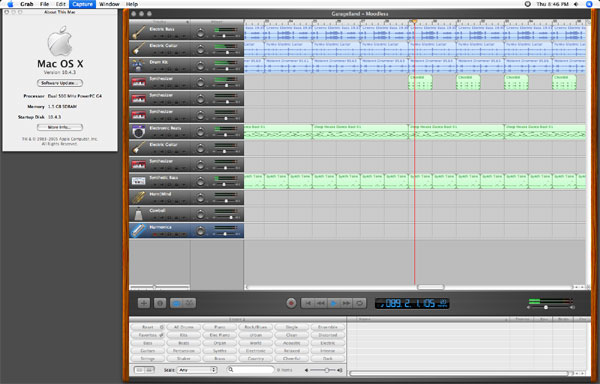Image resolution: width=600 pixels, height=384 pixels.
Task: Click the Cowbell pan knob
Action: pyautogui.click(x=201, y=215)
